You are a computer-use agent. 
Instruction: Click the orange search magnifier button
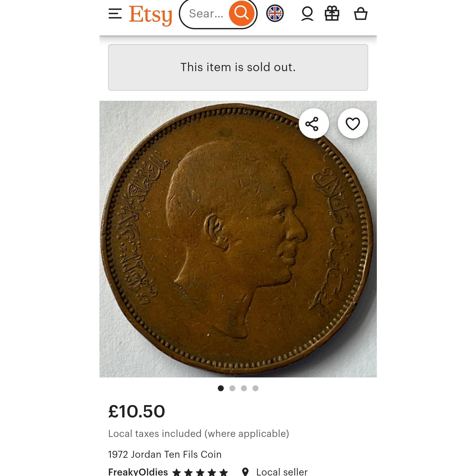click(241, 13)
